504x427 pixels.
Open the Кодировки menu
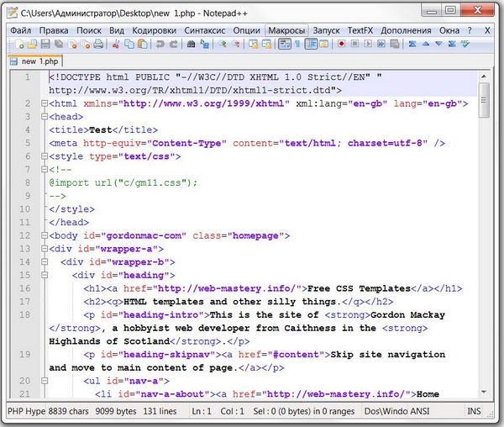coord(155,30)
